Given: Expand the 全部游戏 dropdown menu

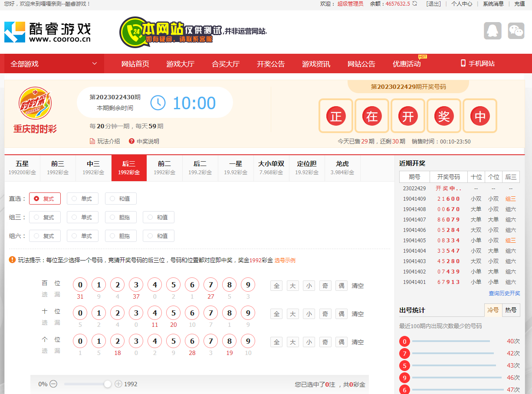Looking at the screenshot, I should 54,64.
